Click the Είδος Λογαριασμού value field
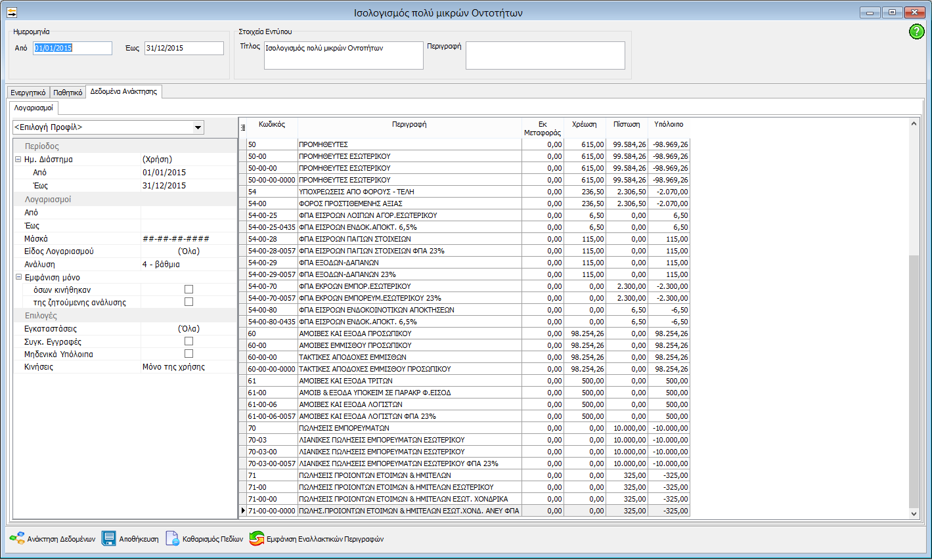This screenshot has height=560, width=932. coord(189,251)
